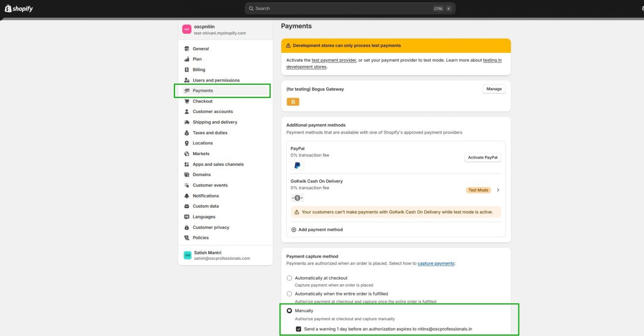Select the Manually capture radio option
Image resolution: width=644 pixels, height=336 pixels.
[289, 311]
